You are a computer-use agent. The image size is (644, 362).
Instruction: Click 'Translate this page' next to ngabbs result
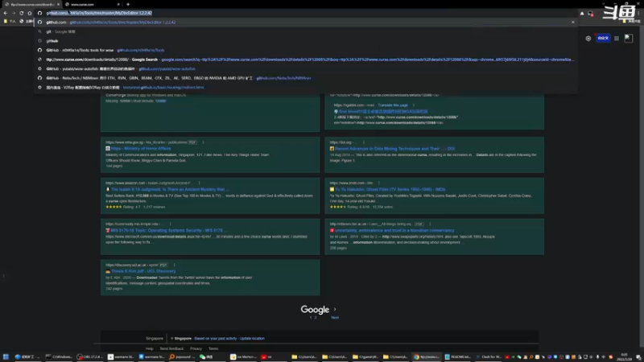point(393,105)
